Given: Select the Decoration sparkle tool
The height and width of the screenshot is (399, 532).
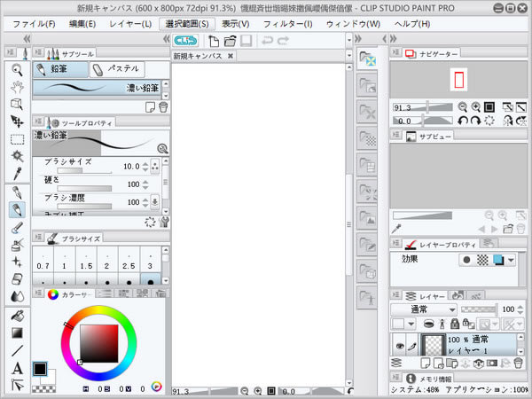Looking at the screenshot, I should coord(17,262).
